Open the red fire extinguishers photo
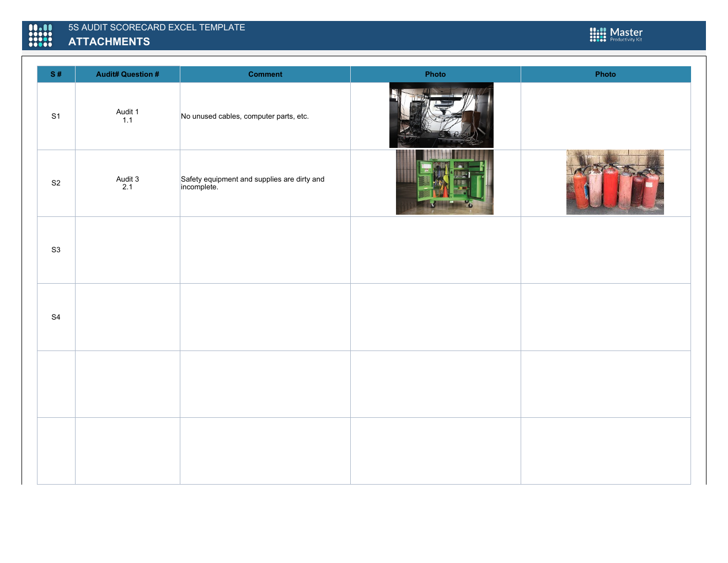This screenshot has width=728, height=563. click(x=615, y=182)
